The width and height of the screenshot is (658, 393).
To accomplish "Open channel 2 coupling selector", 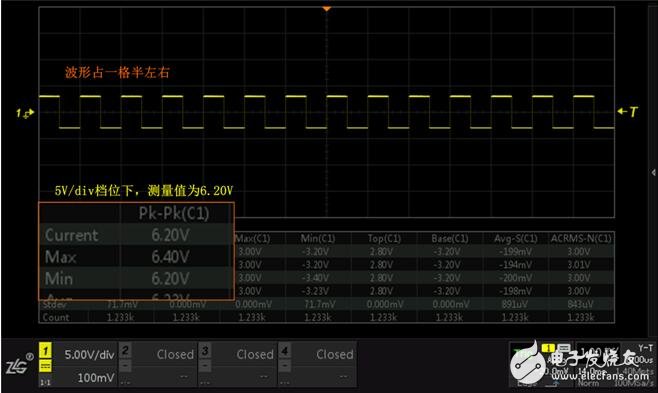I will tap(125, 366).
